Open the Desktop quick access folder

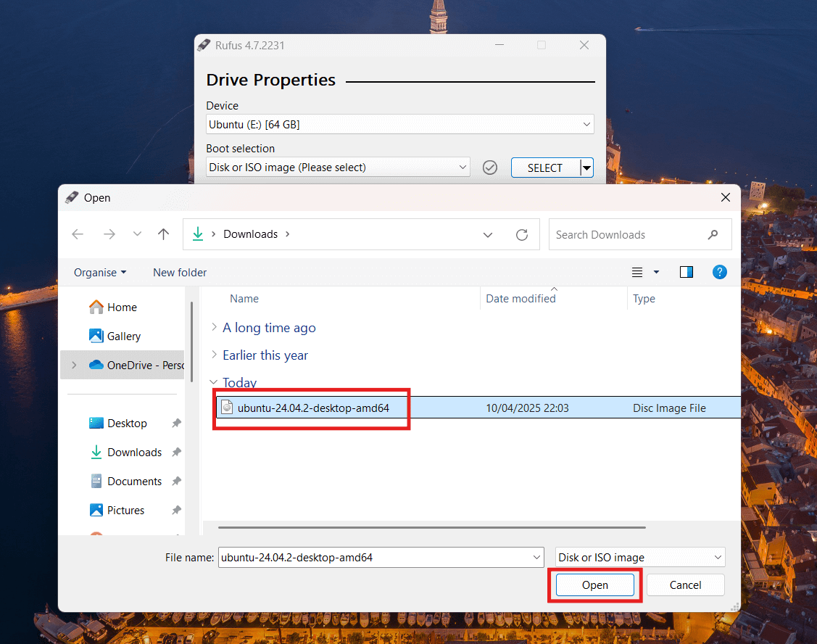(x=117, y=423)
